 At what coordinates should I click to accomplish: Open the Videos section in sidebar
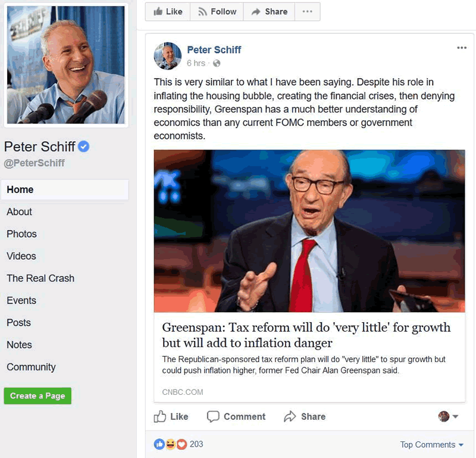pyautogui.click(x=21, y=256)
